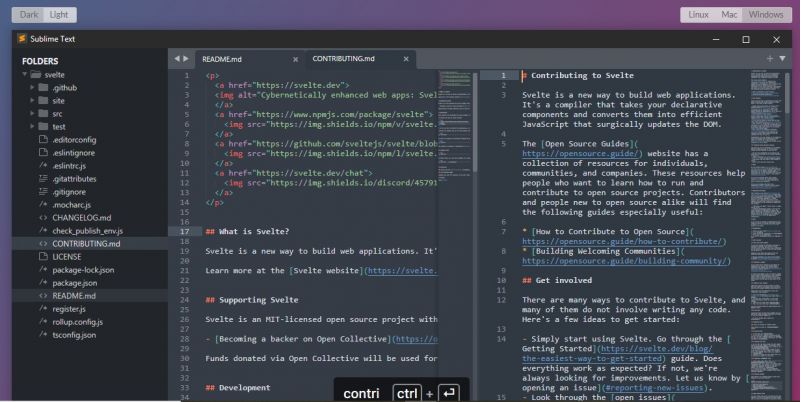Click the Sublime Text logo icon
This screenshot has width=800, height=402.
click(x=22, y=39)
